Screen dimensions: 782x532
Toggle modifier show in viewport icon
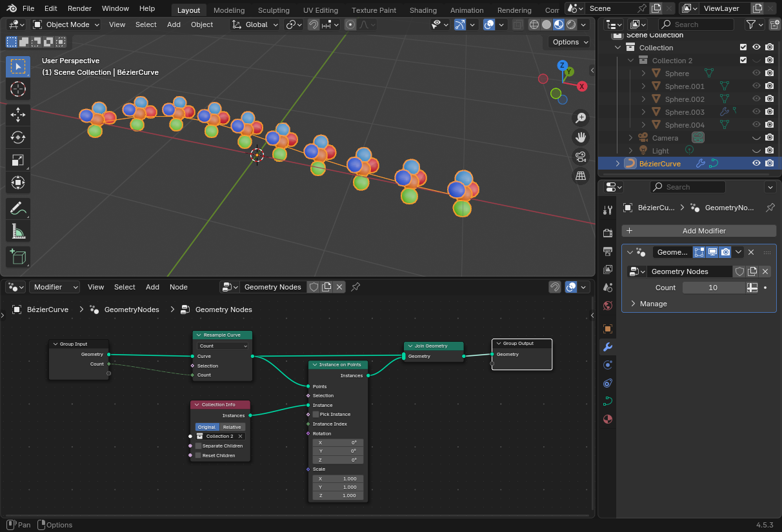point(712,252)
